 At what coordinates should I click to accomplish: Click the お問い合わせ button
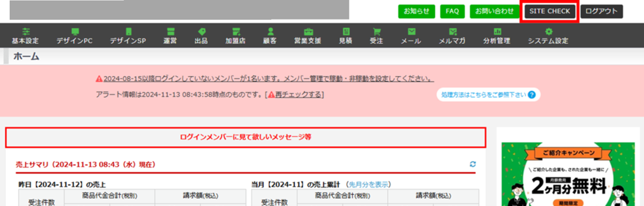coord(494,11)
